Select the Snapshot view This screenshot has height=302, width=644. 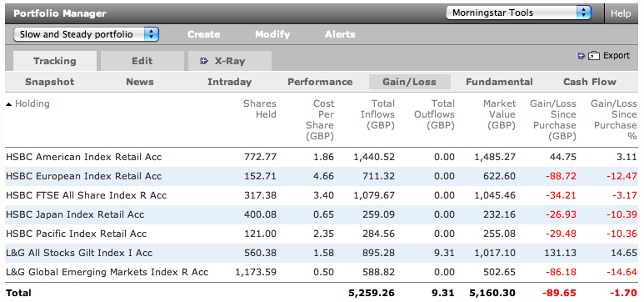[50, 82]
